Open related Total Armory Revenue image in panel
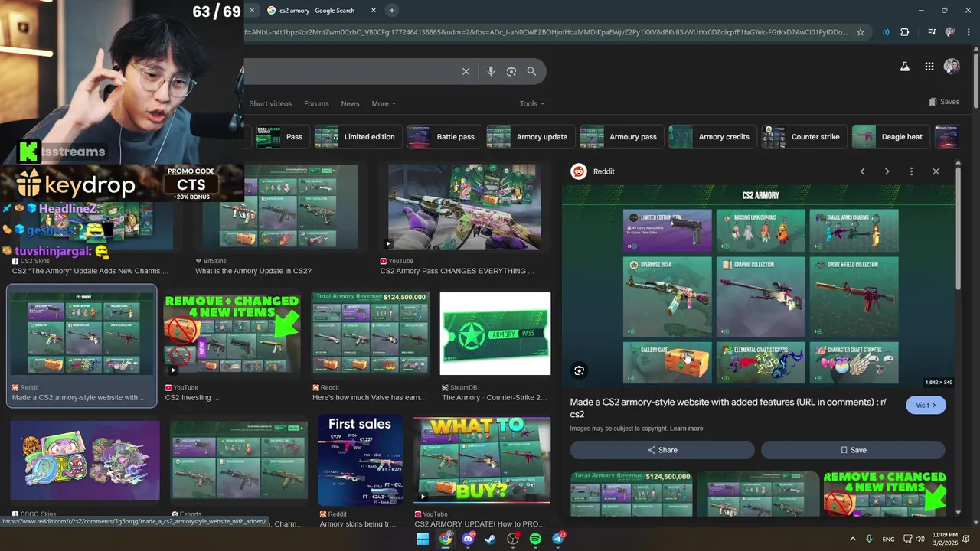 click(x=631, y=494)
